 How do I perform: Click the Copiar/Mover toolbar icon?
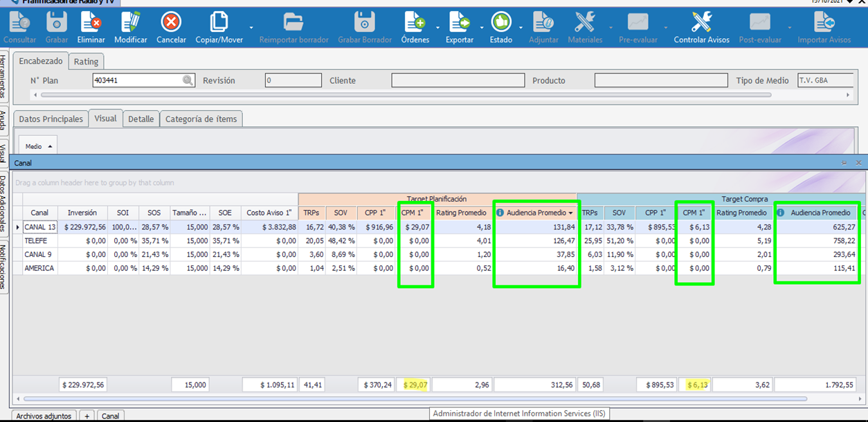coord(219,23)
